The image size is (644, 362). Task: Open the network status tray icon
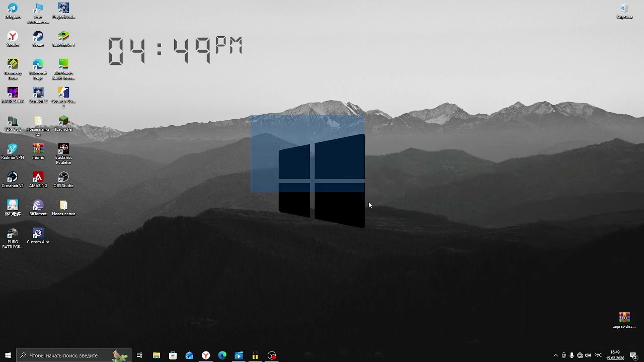(x=580, y=355)
